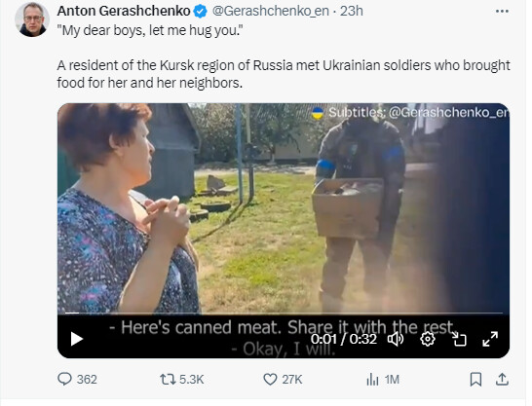Screen dimensions: 532x406
Task: Click the tweet text about Kursk region
Action: [284, 74]
